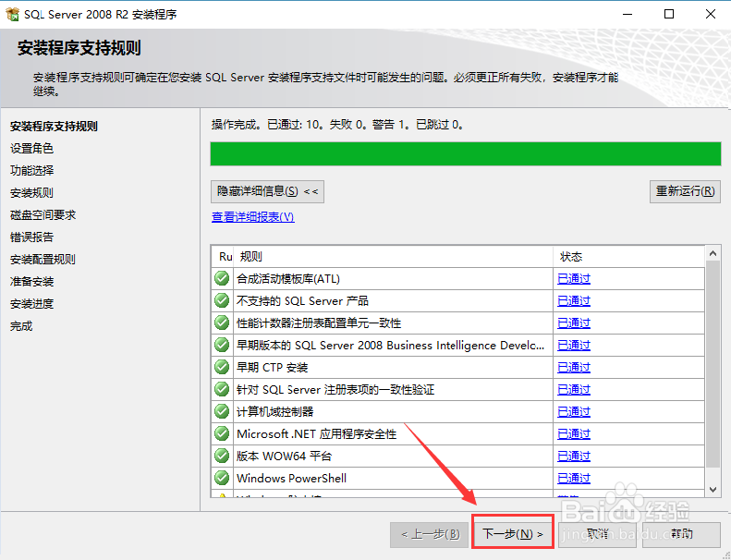Click green check icon for 合成活动模板库(ATL)

click(x=222, y=278)
